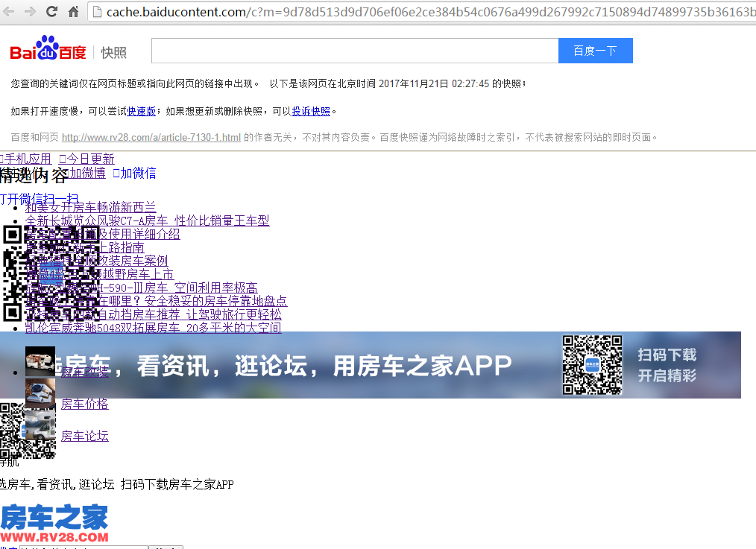
Task: Go to browser home icon
Action: (73, 12)
